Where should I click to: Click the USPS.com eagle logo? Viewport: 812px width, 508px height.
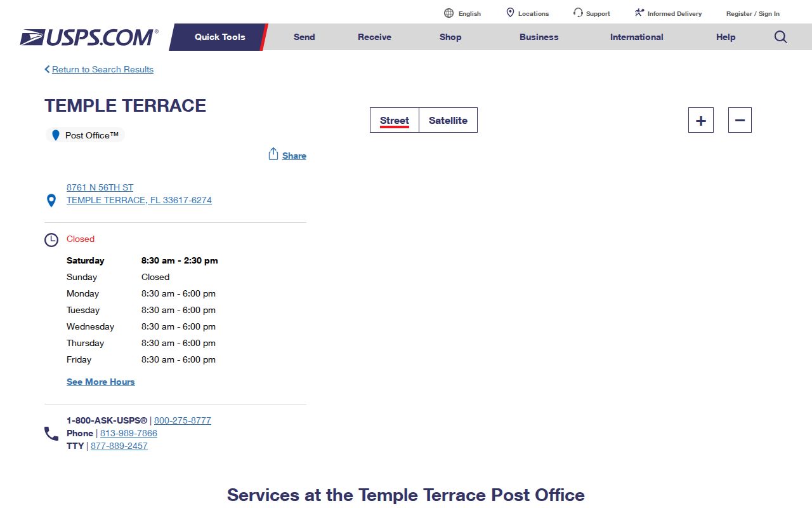tap(89, 37)
